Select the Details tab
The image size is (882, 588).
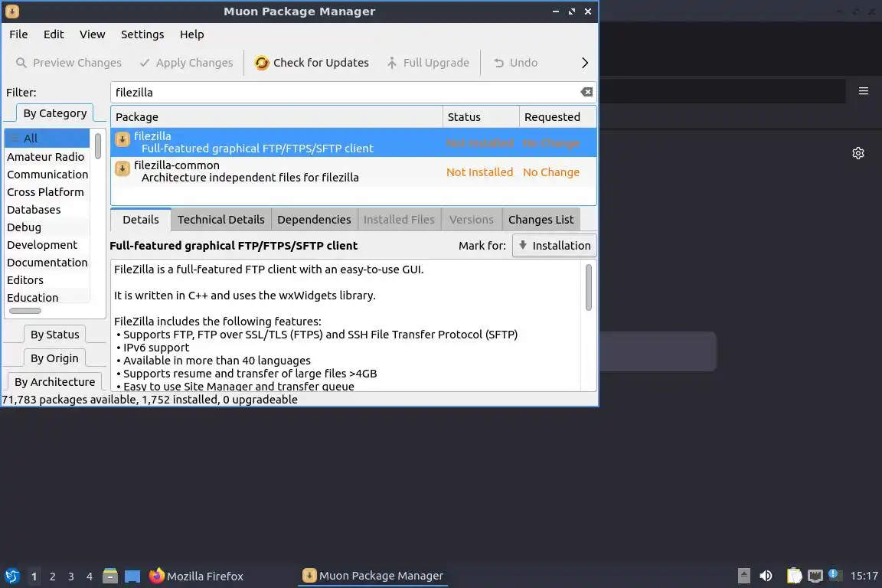[x=141, y=220]
